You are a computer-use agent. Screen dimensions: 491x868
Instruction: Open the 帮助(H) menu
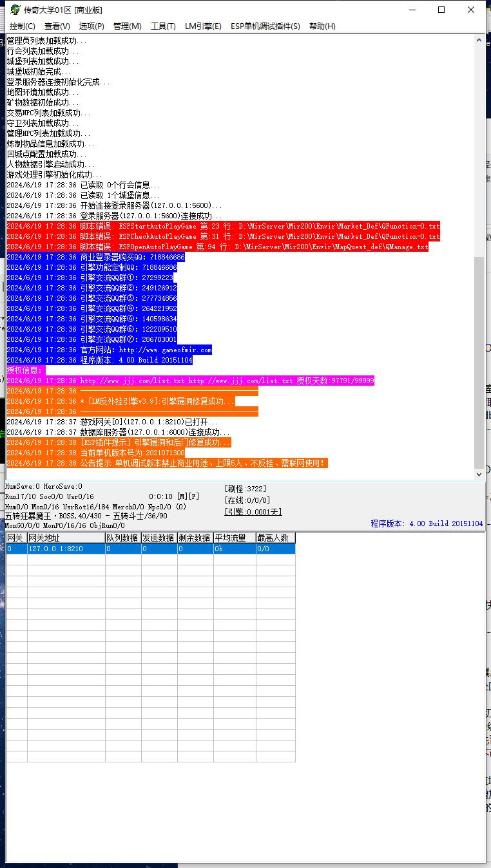(x=322, y=26)
